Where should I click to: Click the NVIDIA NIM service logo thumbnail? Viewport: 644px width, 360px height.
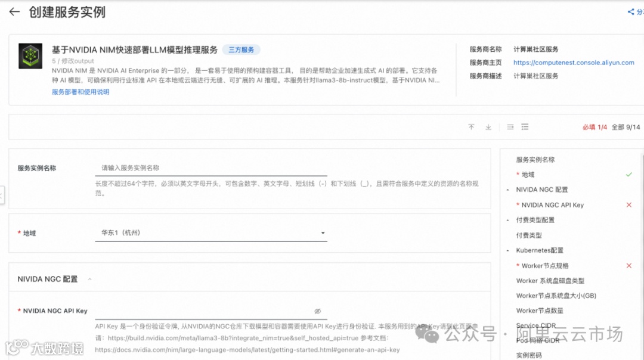point(30,56)
